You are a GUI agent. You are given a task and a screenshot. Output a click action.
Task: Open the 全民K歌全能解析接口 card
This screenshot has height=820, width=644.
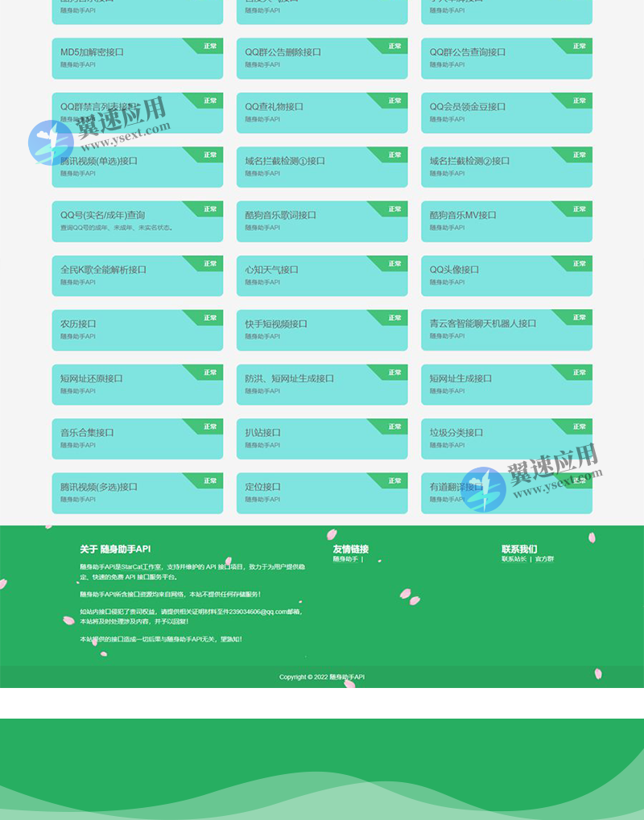click(x=137, y=275)
